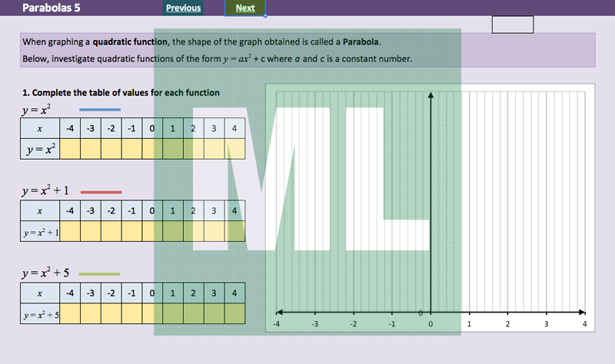The image size is (615, 364).
Task: Click the empty outlined box at top right
Action: tap(512, 25)
